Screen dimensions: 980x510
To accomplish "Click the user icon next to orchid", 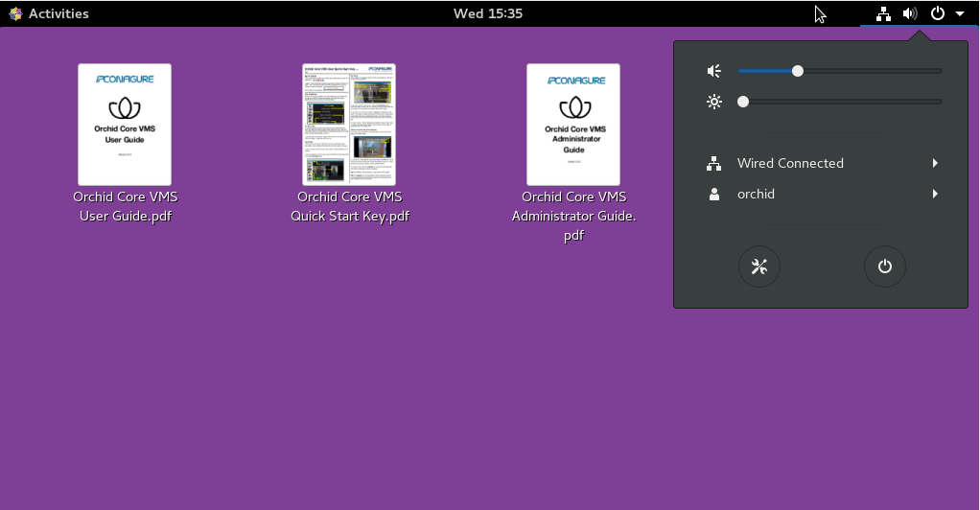I will coord(713,194).
